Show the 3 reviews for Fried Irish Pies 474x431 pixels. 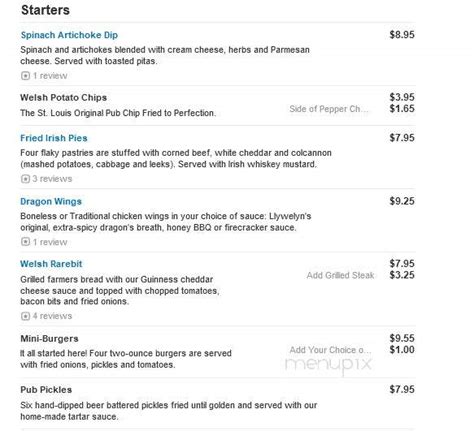point(52,179)
